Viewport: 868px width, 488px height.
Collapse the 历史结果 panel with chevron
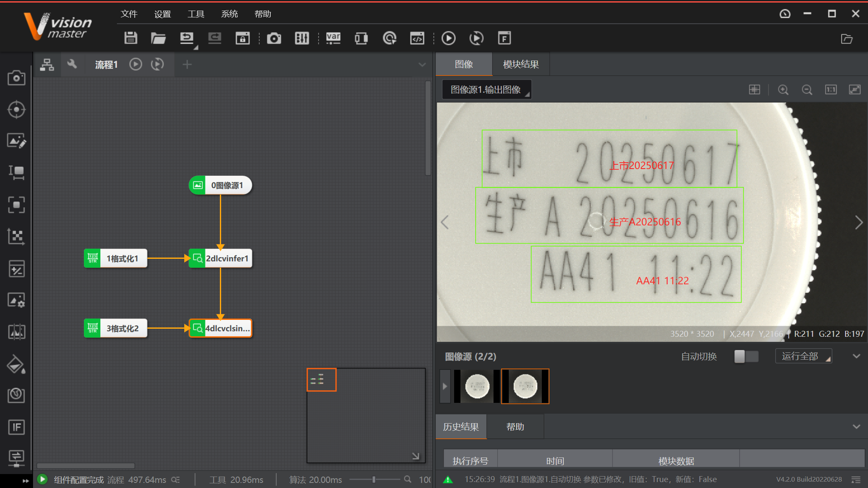pyautogui.click(x=856, y=427)
